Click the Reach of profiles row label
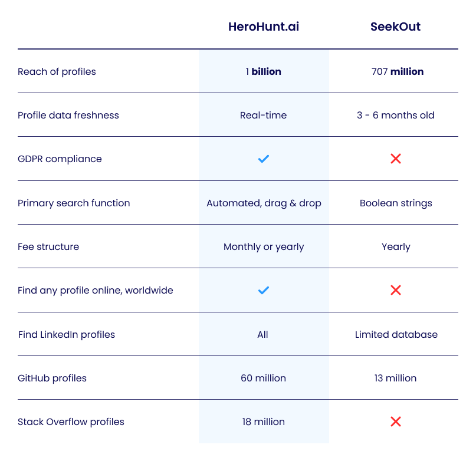Screen dimensions: 476x461 57,71
